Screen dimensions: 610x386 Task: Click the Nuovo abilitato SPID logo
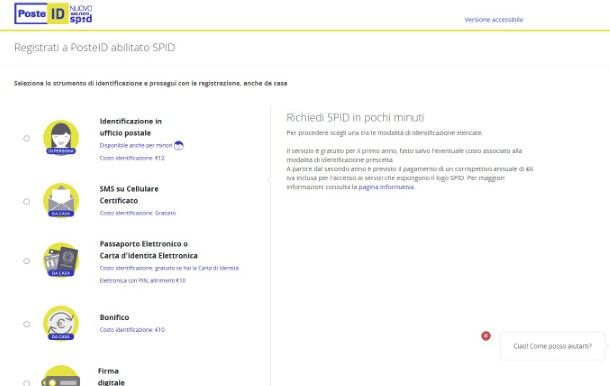pyautogui.click(x=81, y=14)
